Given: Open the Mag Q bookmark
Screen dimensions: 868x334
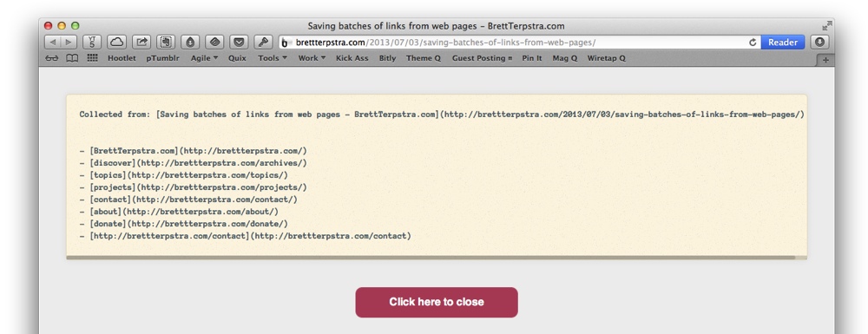Looking at the screenshot, I should [x=565, y=58].
